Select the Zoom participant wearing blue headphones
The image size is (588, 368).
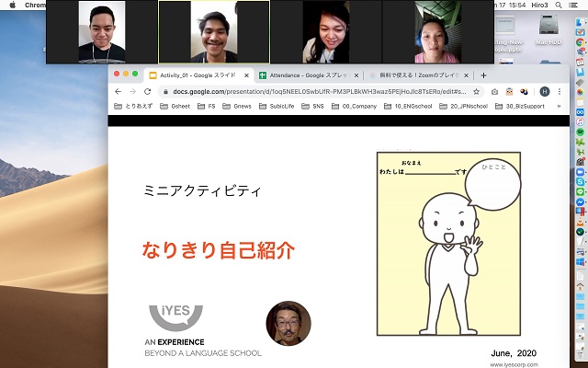[437, 32]
